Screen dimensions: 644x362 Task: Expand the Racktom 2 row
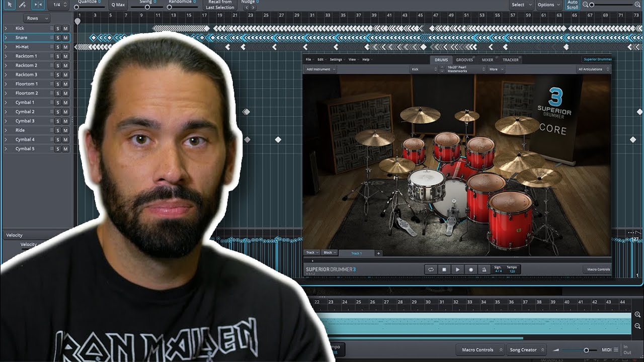6,65
